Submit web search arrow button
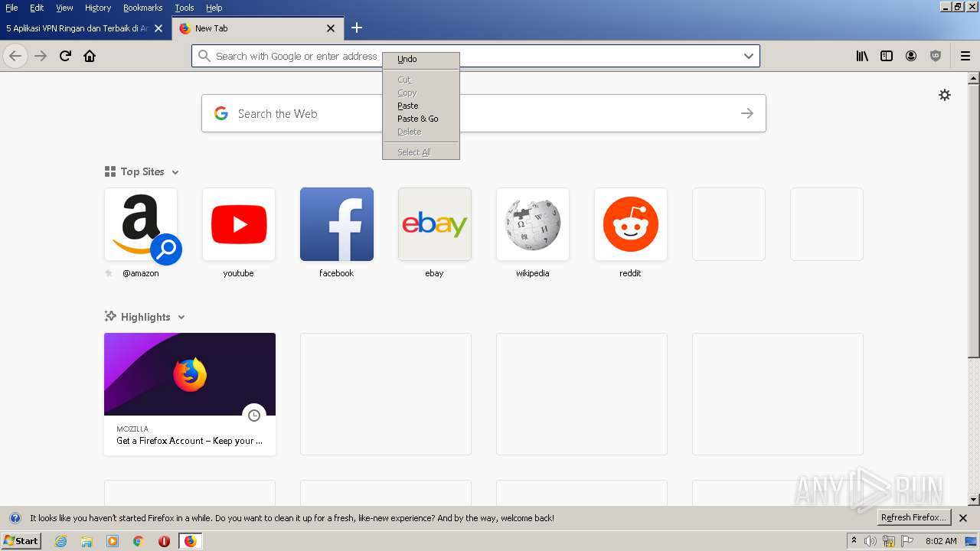The width and height of the screenshot is (980, 551). tap(747, 113)
